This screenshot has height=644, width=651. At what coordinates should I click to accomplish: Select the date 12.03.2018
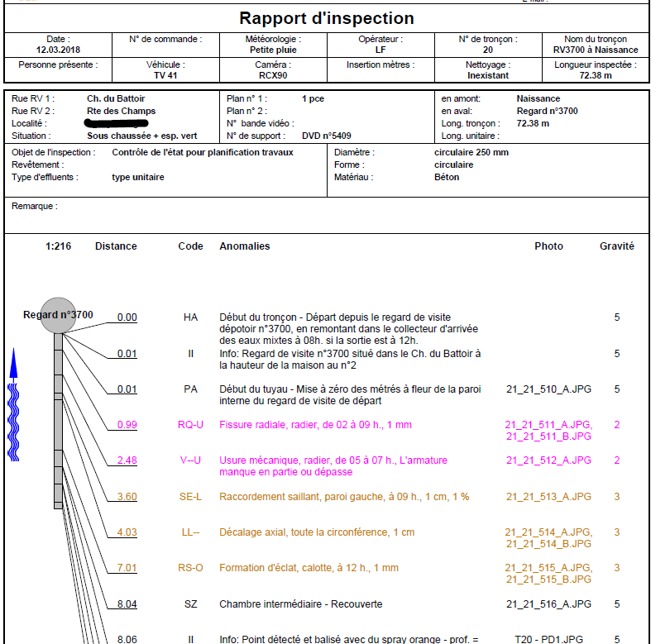click(x=58, y=50)
